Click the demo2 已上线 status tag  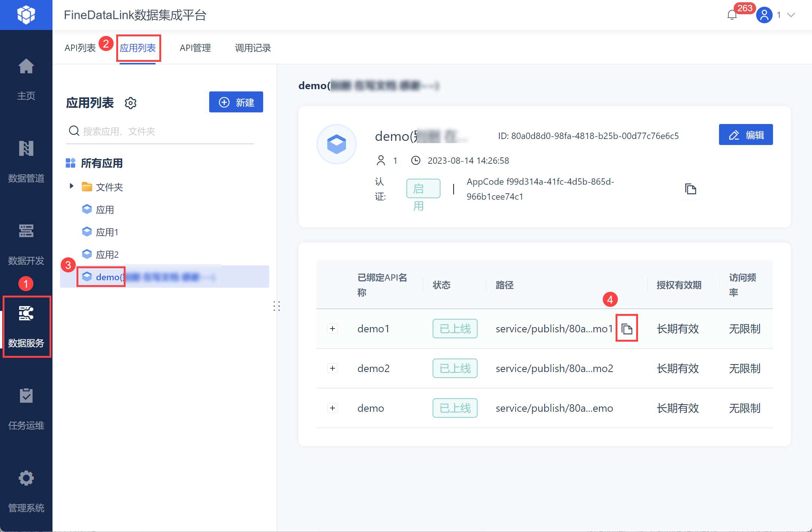coord(455,368)
